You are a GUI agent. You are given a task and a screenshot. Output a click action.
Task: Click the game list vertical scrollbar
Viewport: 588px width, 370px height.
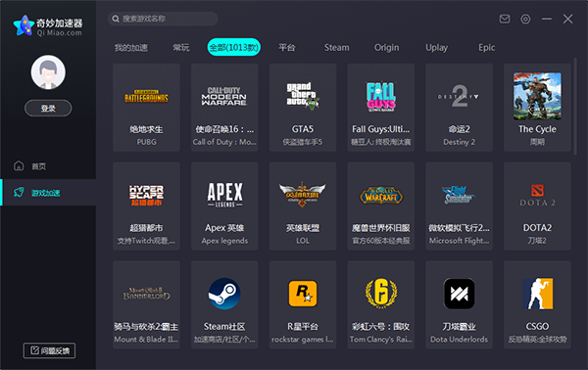click(x=575, y=106)
